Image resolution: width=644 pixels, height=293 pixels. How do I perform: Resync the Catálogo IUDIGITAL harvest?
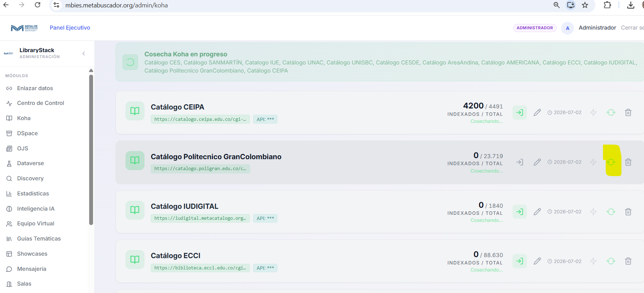tap(611, 212)
